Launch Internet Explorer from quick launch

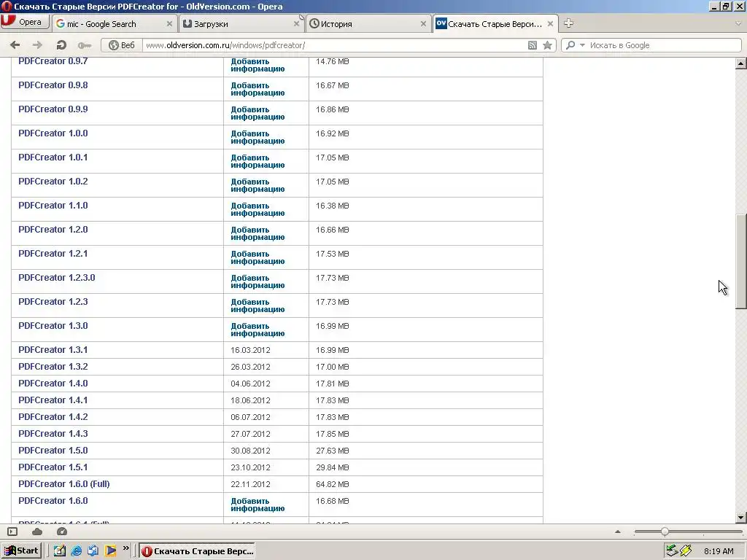[76, 551]
